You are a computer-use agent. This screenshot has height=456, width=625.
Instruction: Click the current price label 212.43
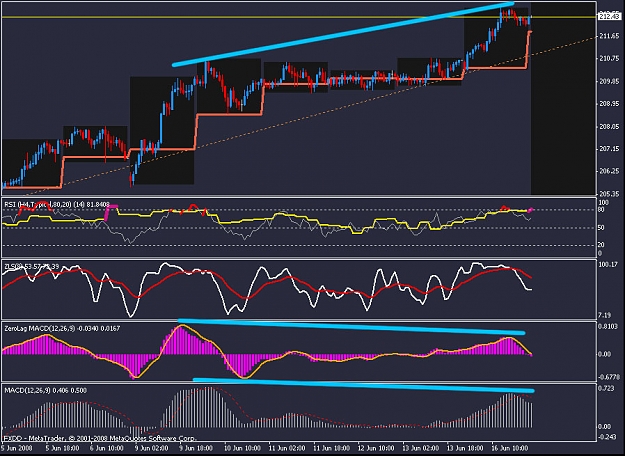click(609, 16)
